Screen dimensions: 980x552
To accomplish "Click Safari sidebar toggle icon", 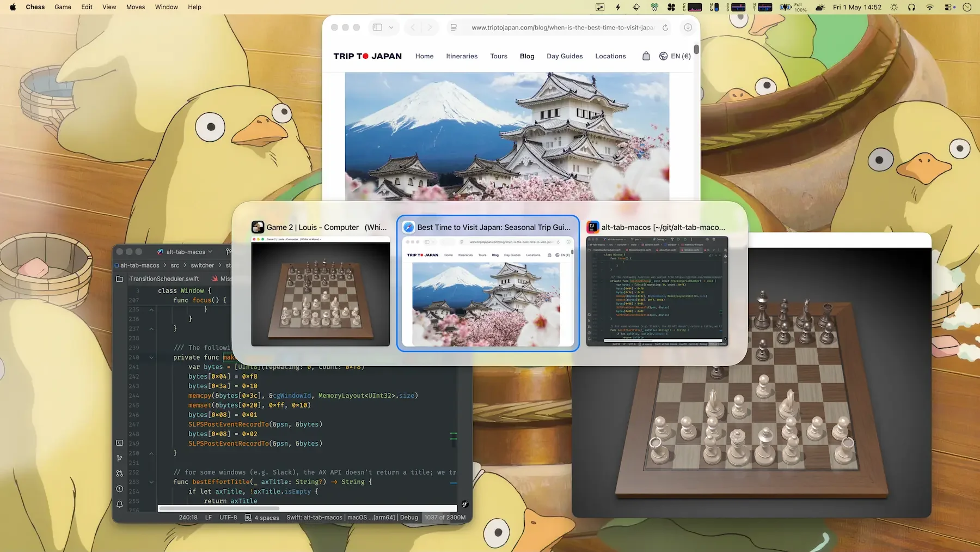I will 377,27.
